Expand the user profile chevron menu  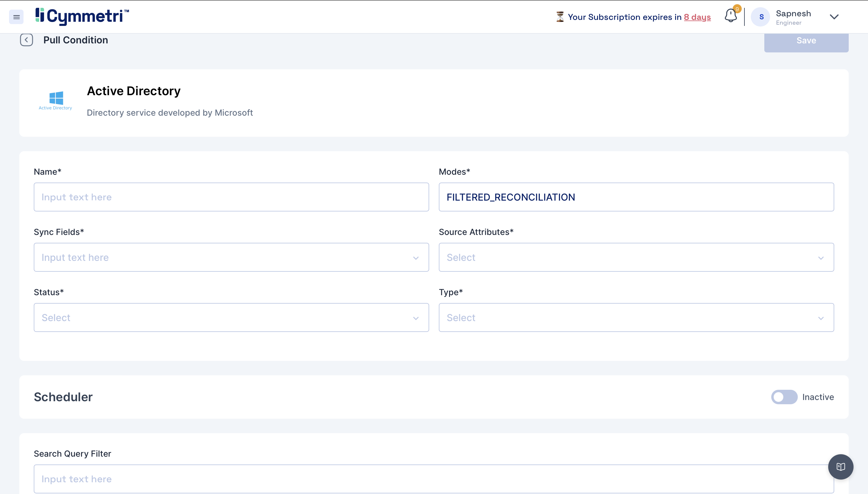pos(834,17)
